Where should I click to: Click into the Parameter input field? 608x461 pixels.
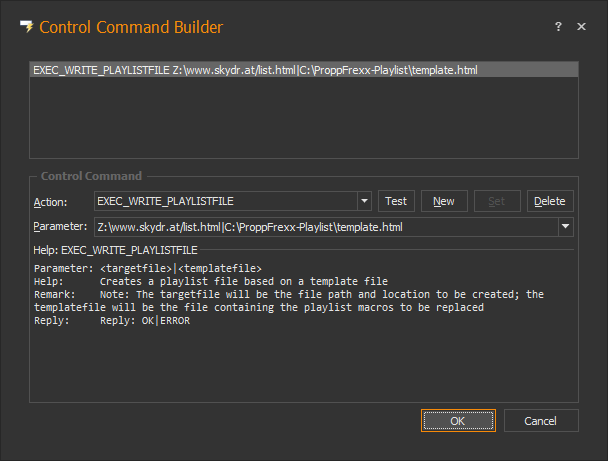[325, 227]
